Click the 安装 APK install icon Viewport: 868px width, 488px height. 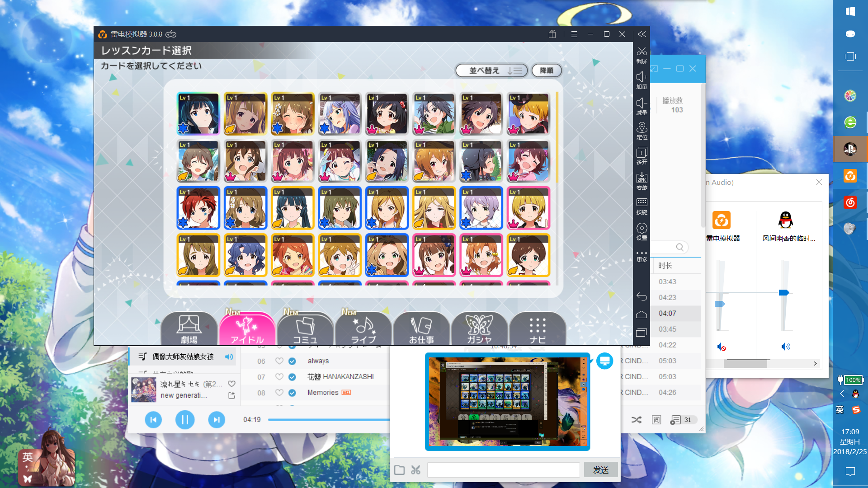(642, 178)
